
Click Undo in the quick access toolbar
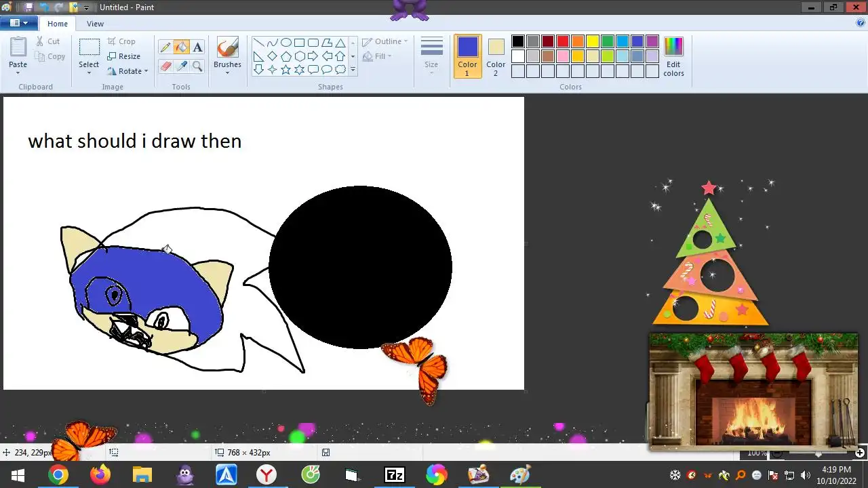point(43,7)
